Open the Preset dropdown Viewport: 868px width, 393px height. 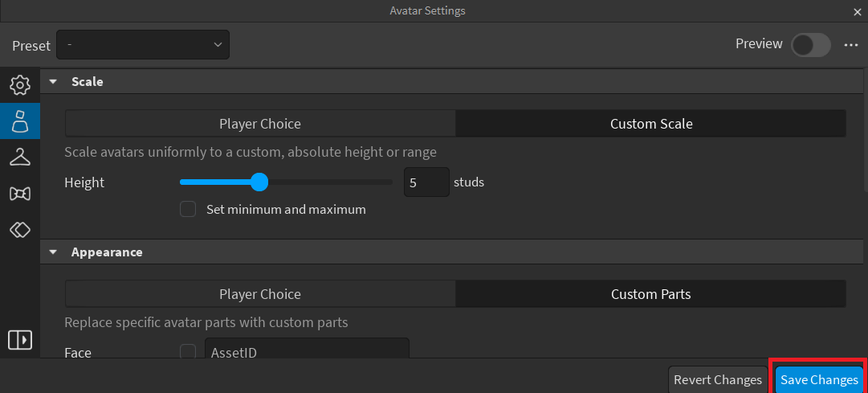(x=143, y=45)
